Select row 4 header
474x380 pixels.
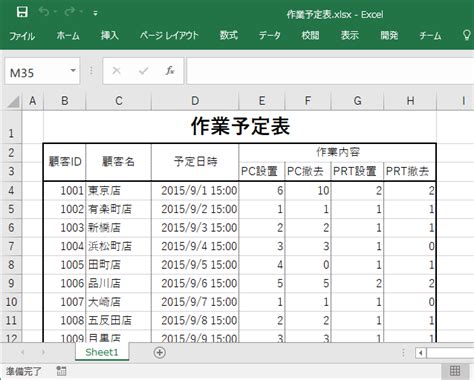click(11, 191)
